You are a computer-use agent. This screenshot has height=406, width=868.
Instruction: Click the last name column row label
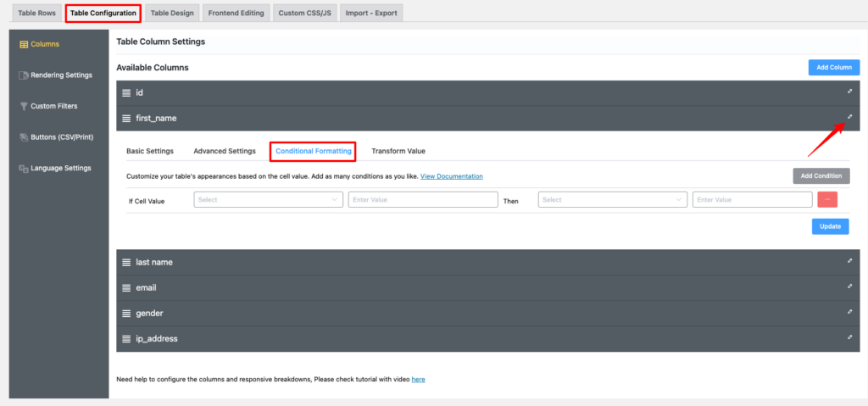click(154, 263)
